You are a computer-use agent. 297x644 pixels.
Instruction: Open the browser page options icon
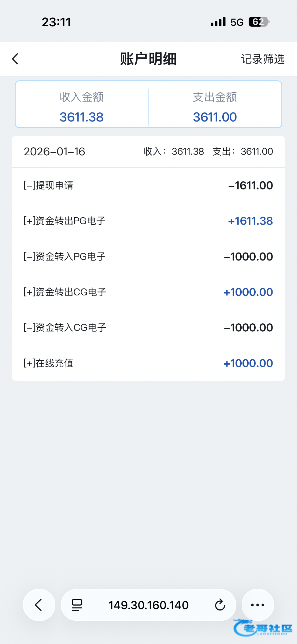77,605
